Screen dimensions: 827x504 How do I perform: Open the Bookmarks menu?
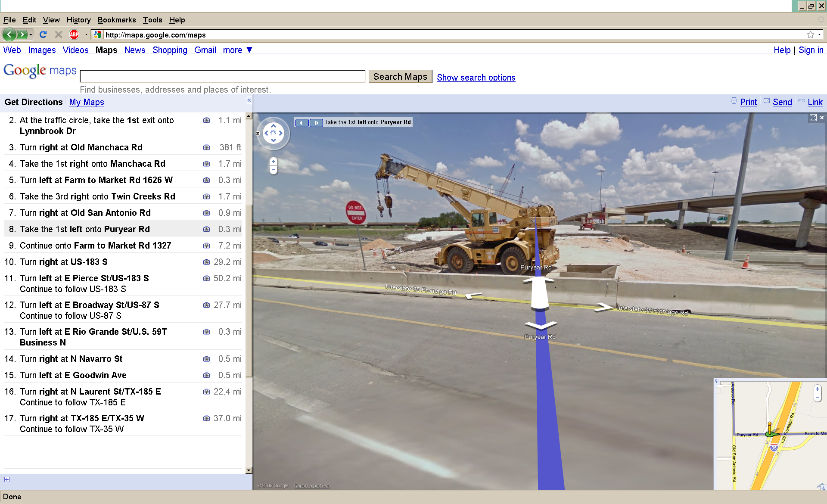tap(116, 20)
